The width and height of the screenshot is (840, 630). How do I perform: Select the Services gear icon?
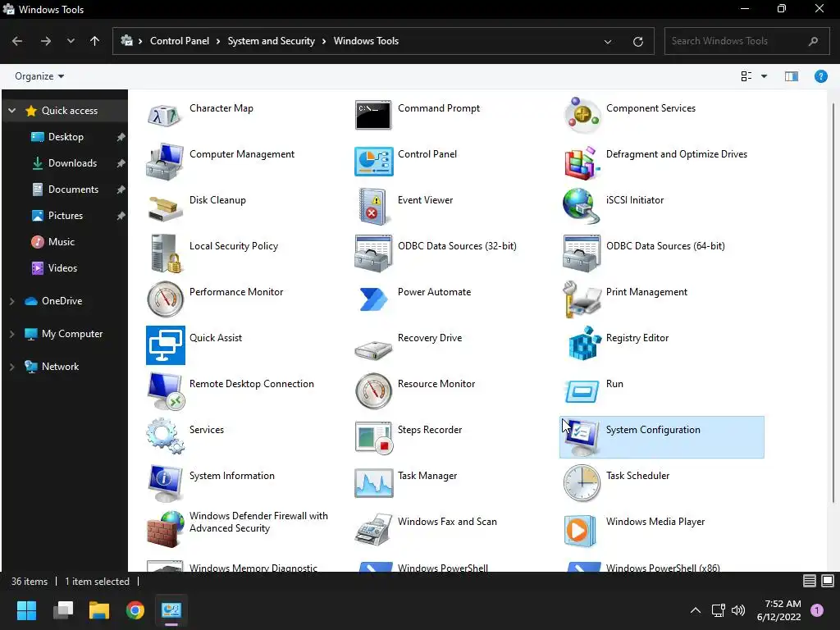click(x=165, y=437)
